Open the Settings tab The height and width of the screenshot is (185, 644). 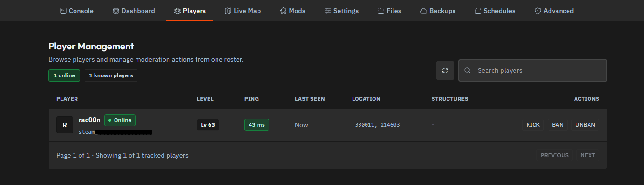(342, 11)
